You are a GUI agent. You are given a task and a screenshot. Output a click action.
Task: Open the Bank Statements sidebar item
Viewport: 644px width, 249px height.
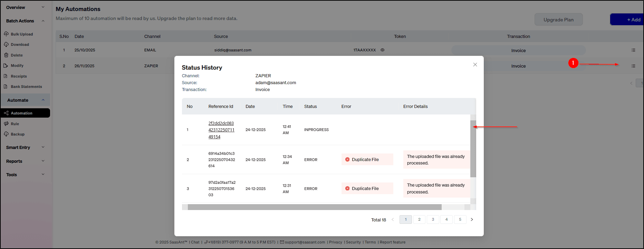[x=26, y=87]
